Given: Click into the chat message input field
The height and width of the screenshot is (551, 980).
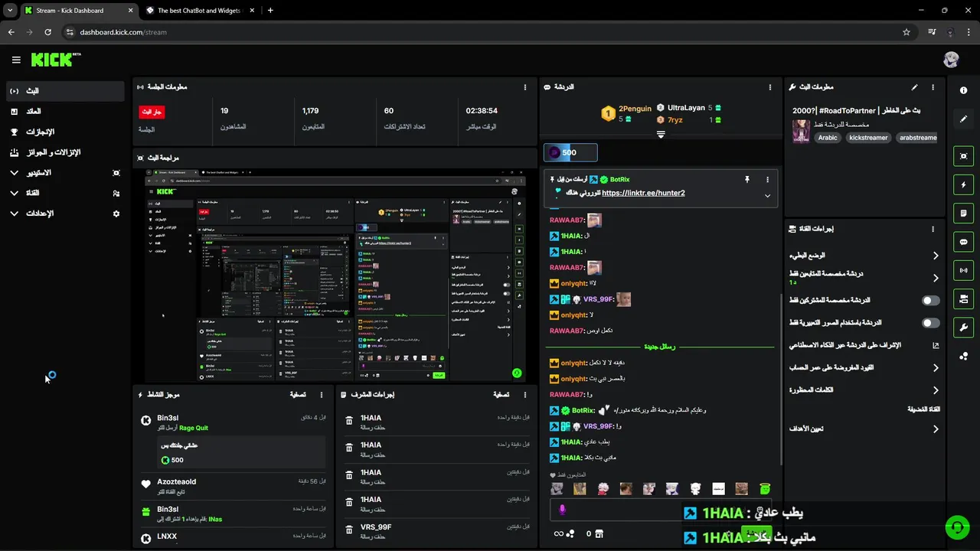Looking at the screenshot, I should [x=661, y=510].
